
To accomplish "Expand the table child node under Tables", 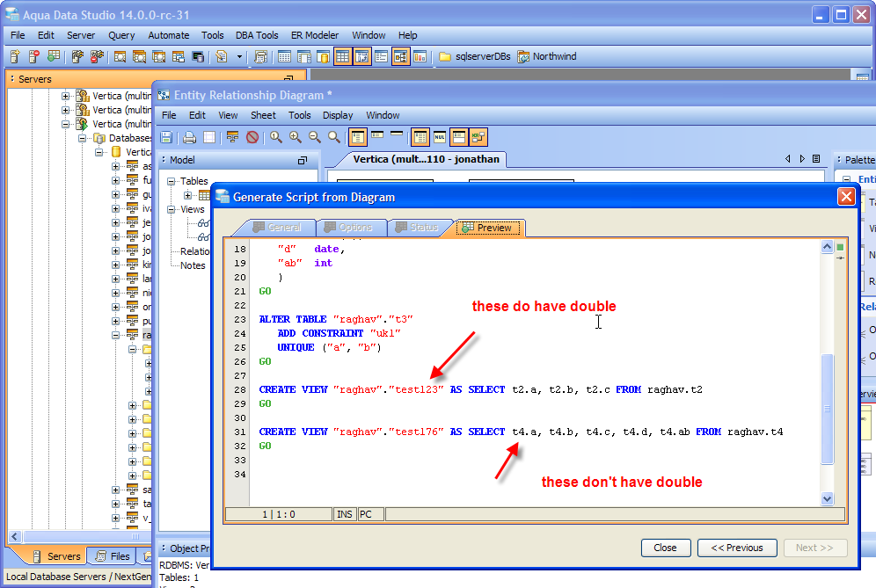I will (x=187, y=195).
